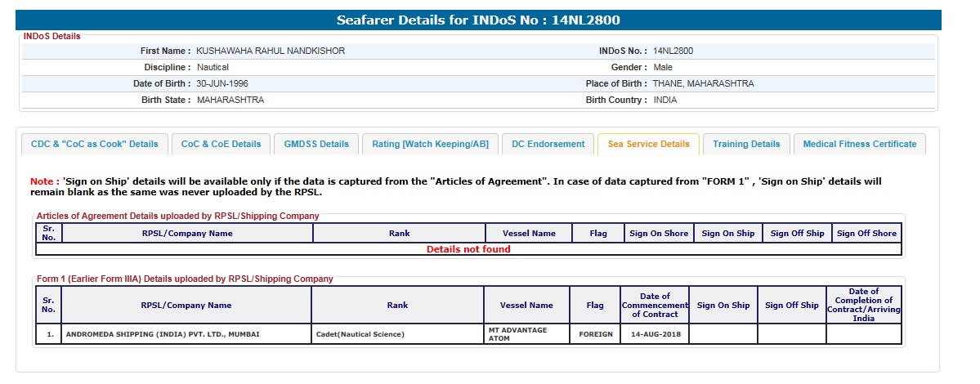The image size is (980, 384).
Task: Switch to the CoC & CoE Details tab
Action: pos(221,144)
